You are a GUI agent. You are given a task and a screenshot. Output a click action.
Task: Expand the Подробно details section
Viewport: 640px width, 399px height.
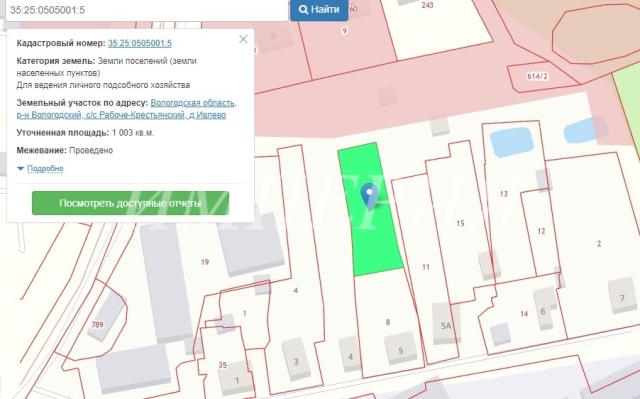45,168
